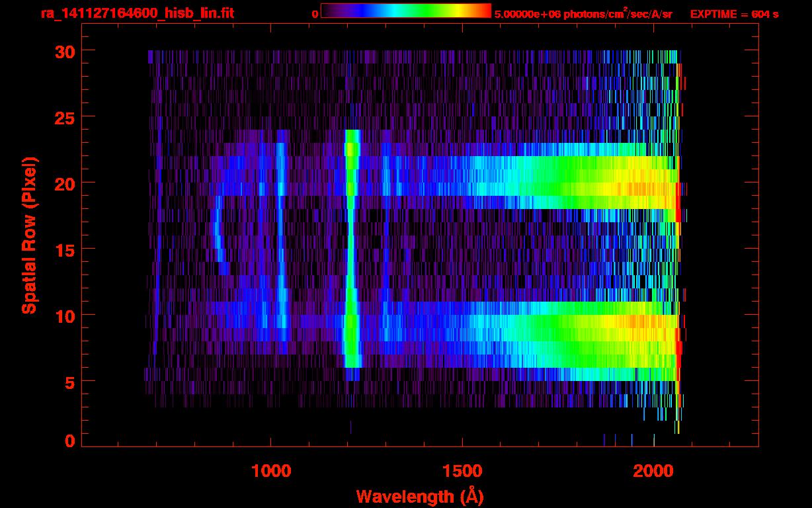
Task: Click the 30 spatial row tick label
Action: pos(65,51)
